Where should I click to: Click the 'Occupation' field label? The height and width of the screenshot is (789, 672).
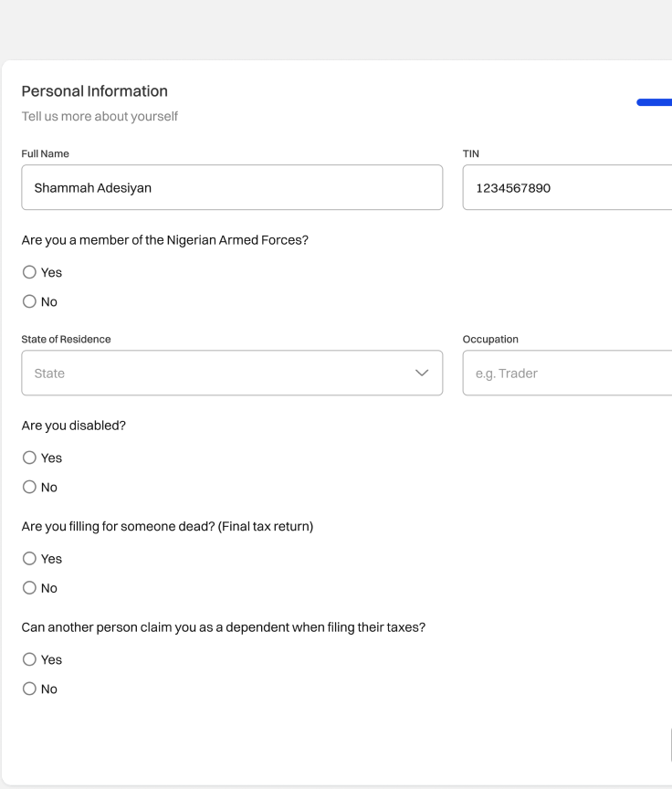click(x=490, y=339)
